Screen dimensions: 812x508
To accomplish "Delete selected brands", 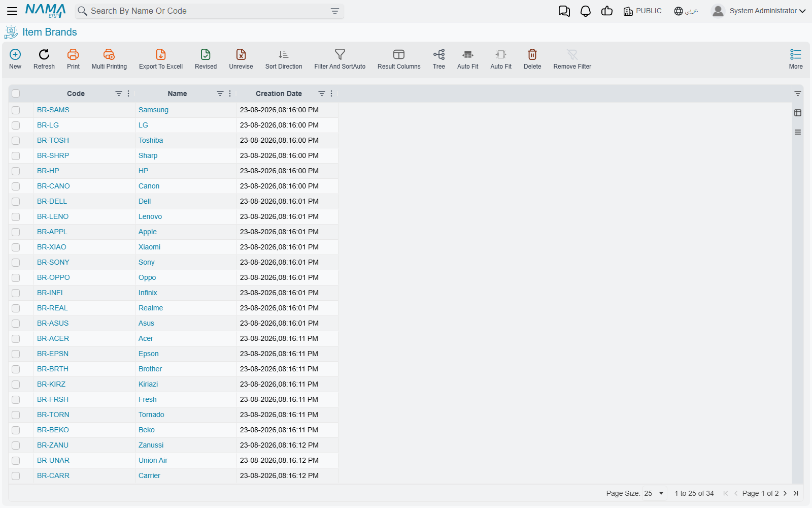I will (532, 59).
